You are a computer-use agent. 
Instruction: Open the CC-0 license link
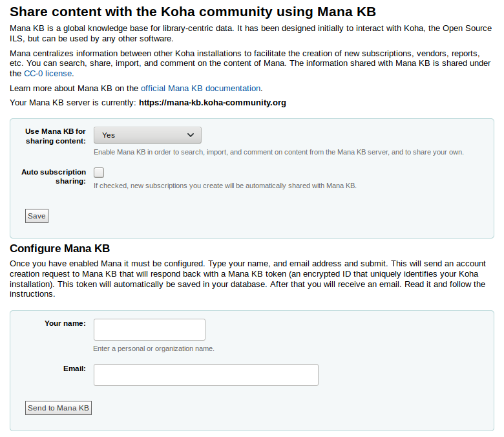pyautogui.click(x=48, y=74)
